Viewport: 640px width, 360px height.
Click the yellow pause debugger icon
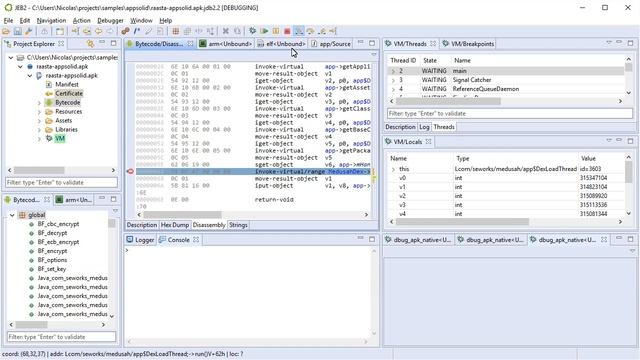tap(276, 31)
